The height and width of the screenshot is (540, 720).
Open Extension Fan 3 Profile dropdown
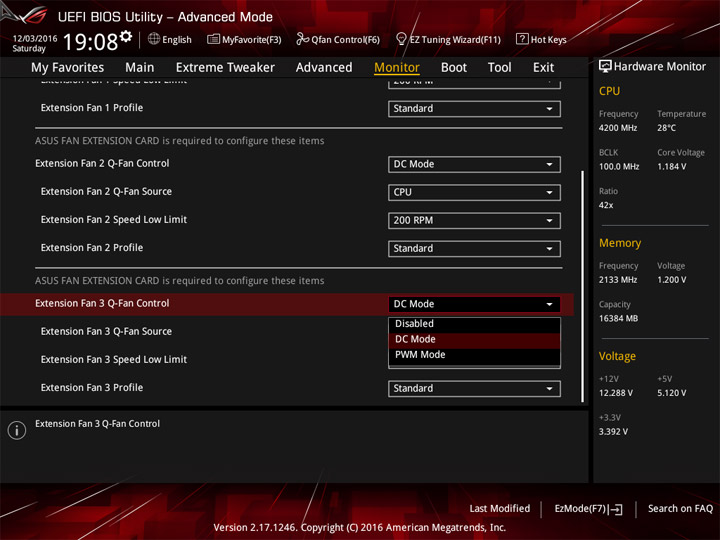pos(474,388)
